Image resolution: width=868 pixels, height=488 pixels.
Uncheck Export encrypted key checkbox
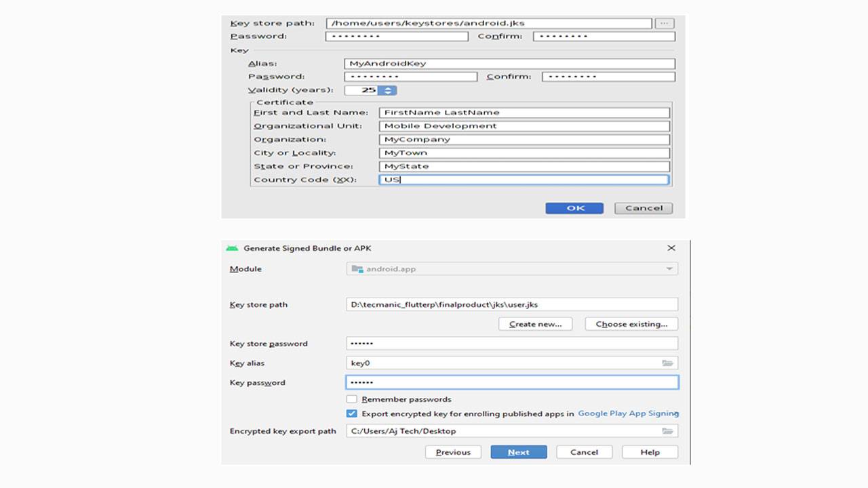point(352,413)
